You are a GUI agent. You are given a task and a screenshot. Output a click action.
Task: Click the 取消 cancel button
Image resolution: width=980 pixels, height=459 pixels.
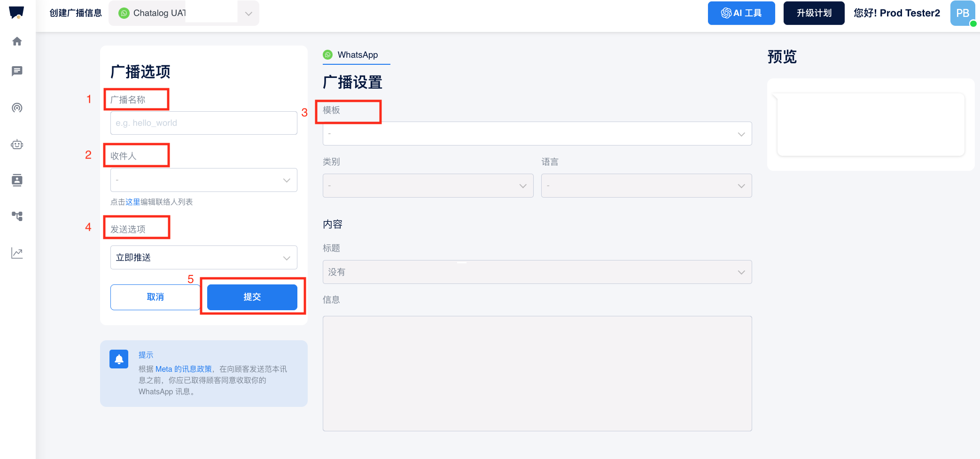[x=155, y=297]
